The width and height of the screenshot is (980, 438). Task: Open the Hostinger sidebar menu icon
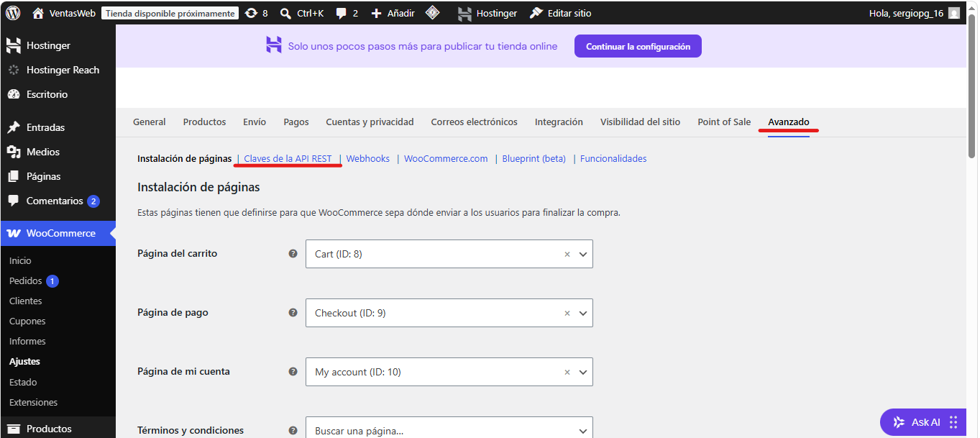point(13,45)
